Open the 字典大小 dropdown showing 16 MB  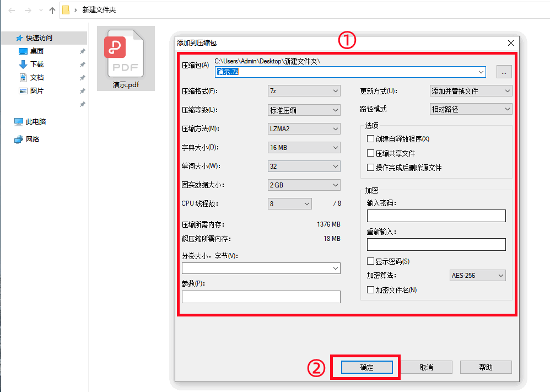(304, 148)
